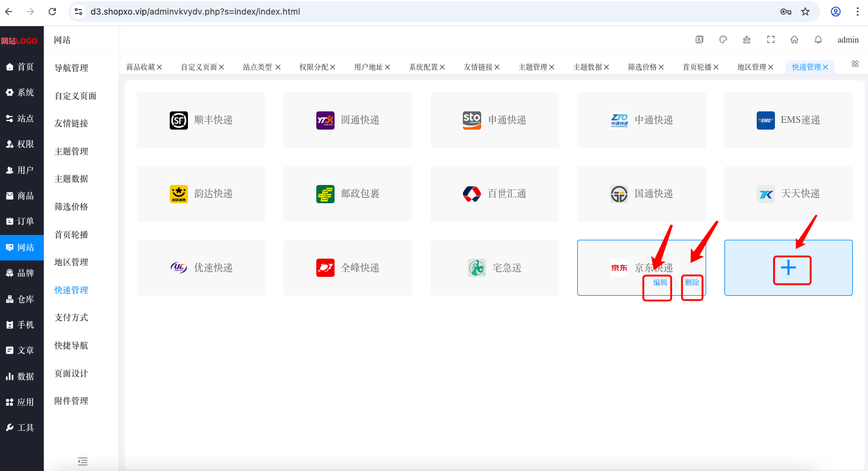Open the notification bell

(x=818, y=40)
